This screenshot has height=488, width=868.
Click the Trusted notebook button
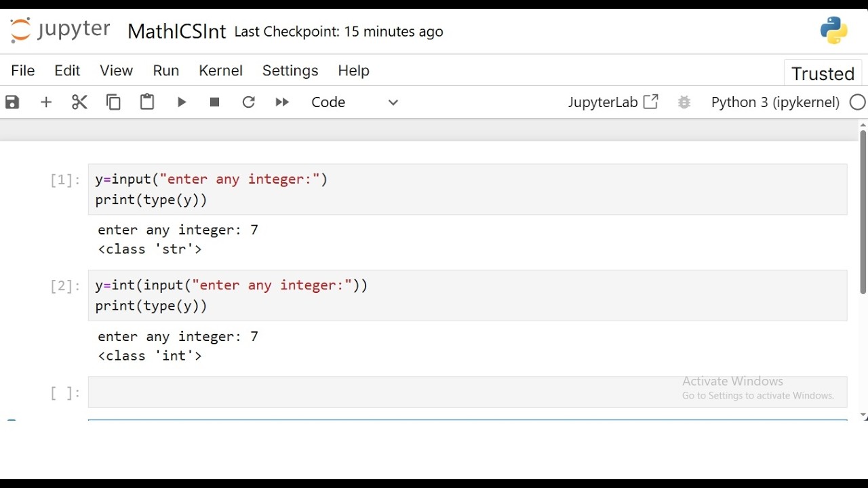coord(823,73)
